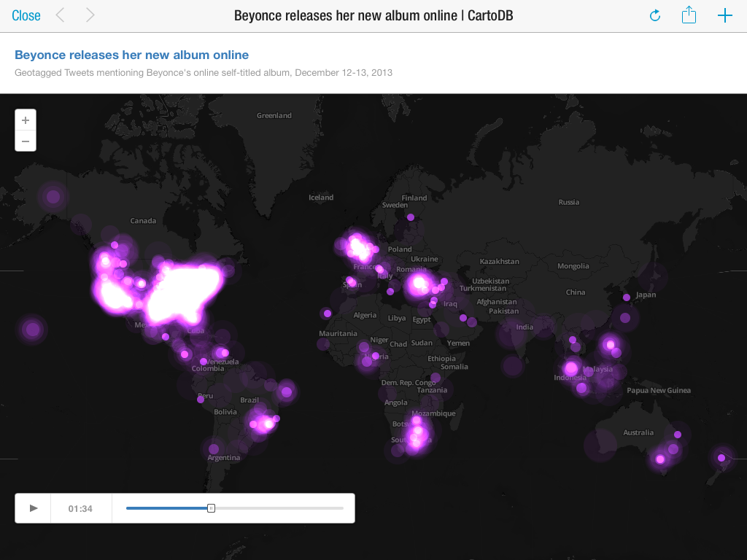747x560 pixels.
Task: Zoom out of the map
Action: click(x=26, y=141)
